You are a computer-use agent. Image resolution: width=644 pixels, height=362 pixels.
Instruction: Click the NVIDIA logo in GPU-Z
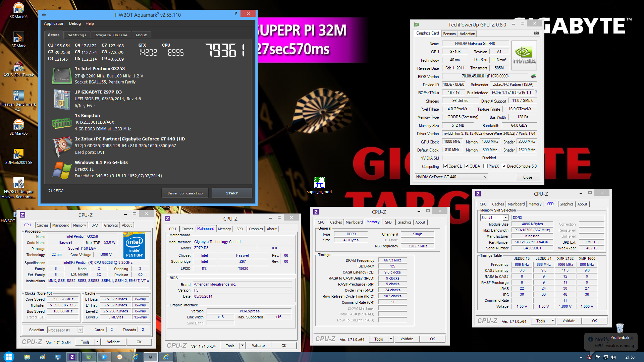(x=524, y=55)
